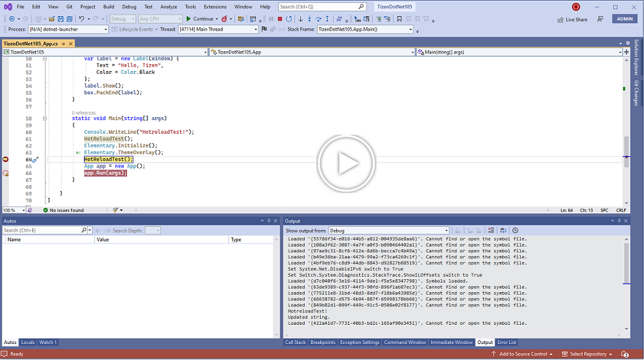Open the Show output from dropdown

click(389, 231)
